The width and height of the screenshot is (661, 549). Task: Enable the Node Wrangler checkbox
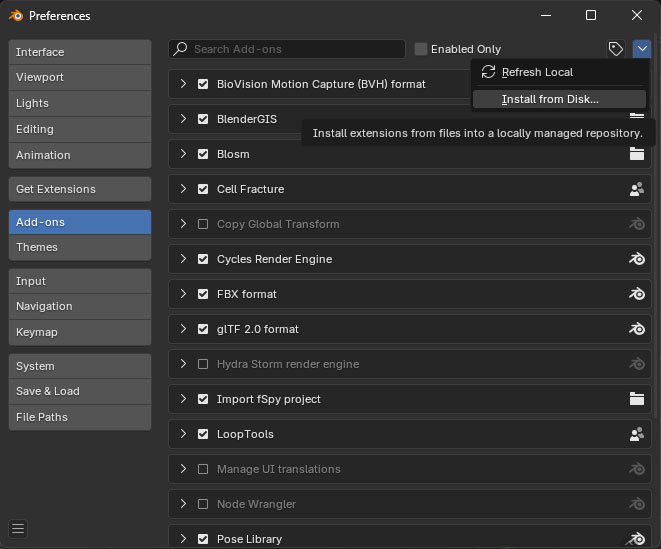point(203,504)
